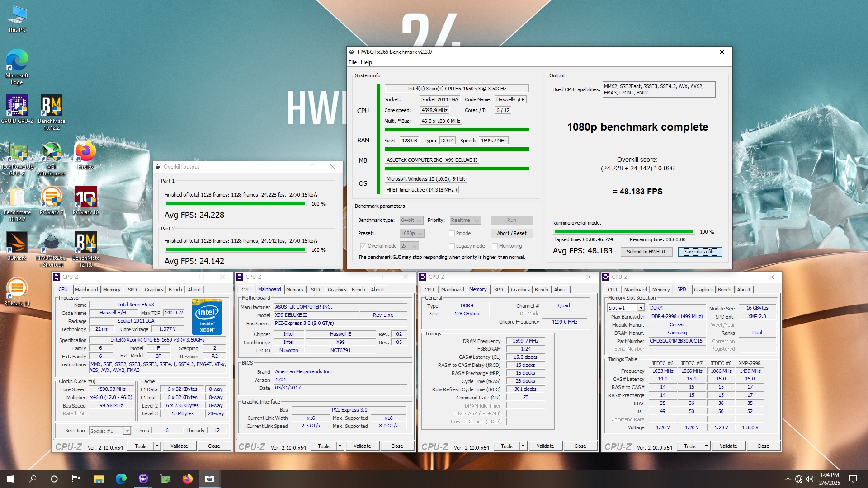The image size is (868, 488).
Task: Click Part Number CMD32GX4M2B3000C15 field
Action: (x=677, y=341)
